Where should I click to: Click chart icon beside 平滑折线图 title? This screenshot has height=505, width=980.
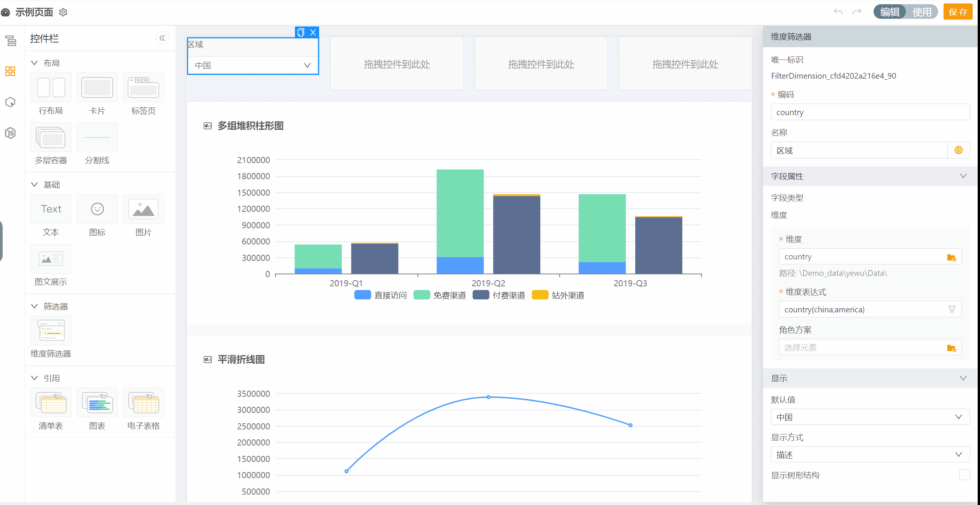(x=208, y=360)
